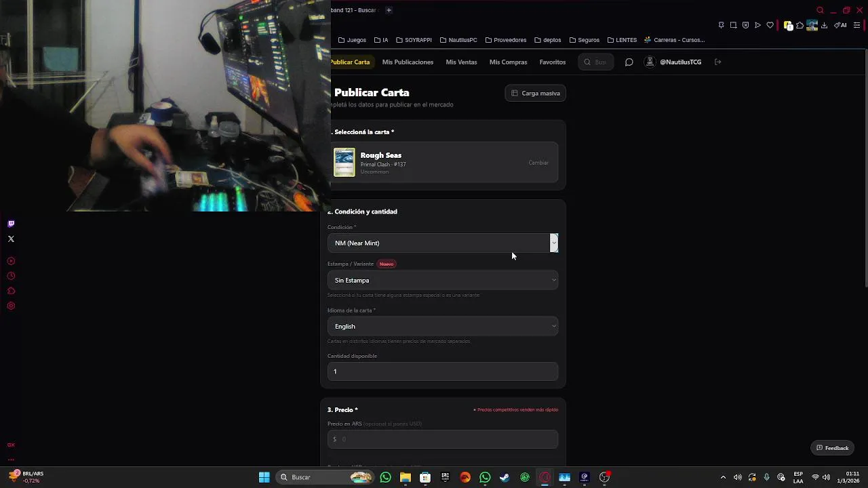Open OBS Studio from the taskbar
This screenshot has height=488, width=868.
click(604, 477)
